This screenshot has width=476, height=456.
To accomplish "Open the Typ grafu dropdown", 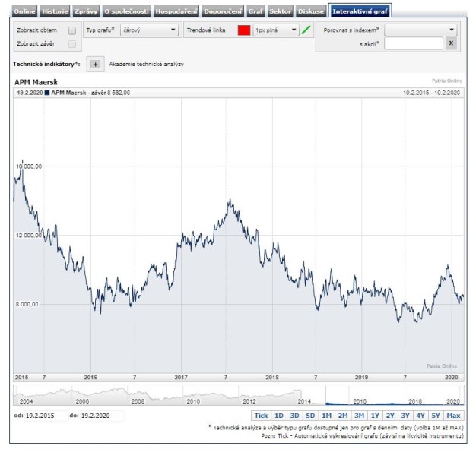I will pyautogui.click(x=149, y=30).
